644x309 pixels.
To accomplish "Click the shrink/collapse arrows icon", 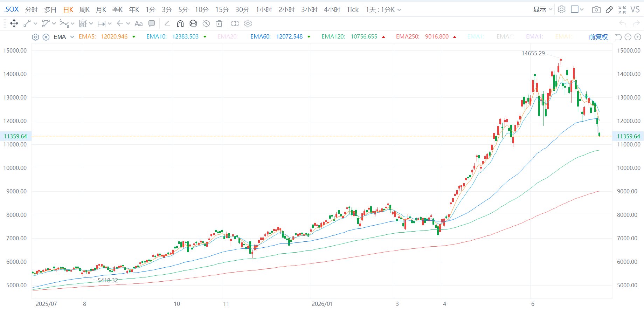I will [622, 10].
